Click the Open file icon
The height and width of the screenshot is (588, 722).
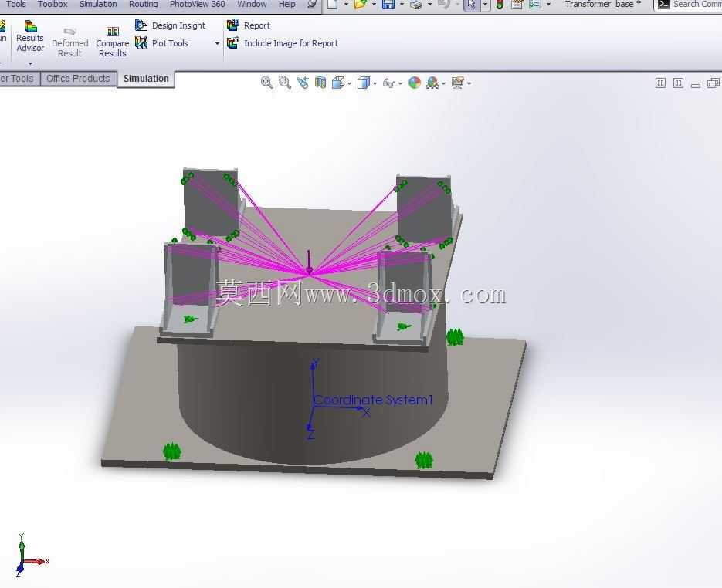[361, 5]
